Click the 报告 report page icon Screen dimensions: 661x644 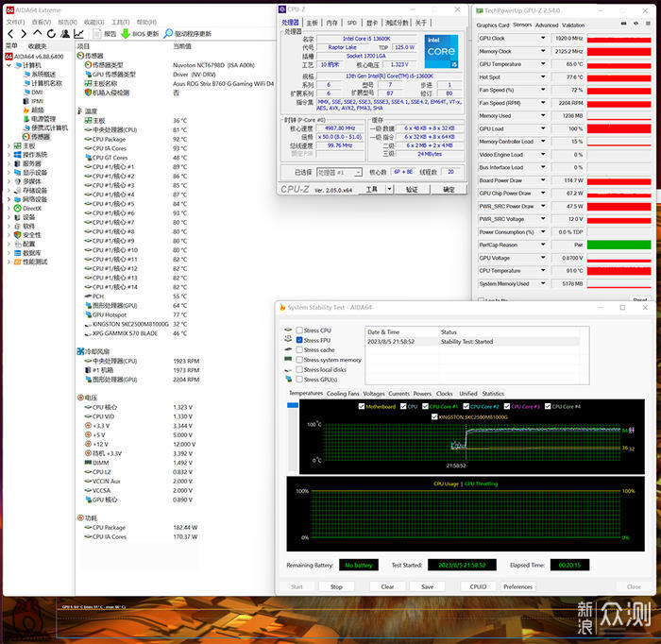97,34
